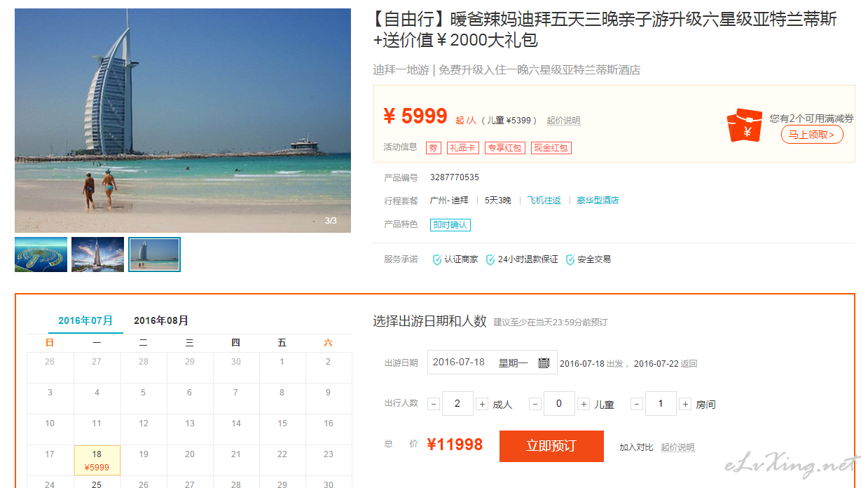
Task: Open the 豪华型酒店 link
Action: coord(598,201)
